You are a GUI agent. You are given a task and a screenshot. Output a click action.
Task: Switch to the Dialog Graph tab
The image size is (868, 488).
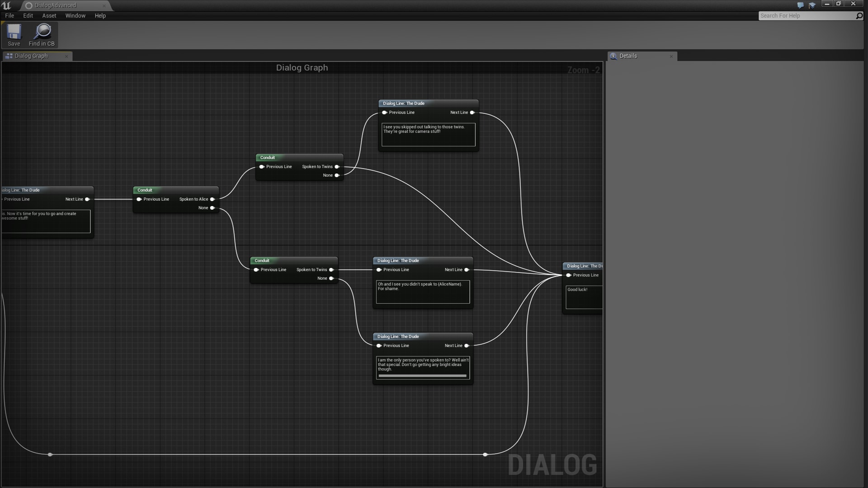click(x=32, y=56)
